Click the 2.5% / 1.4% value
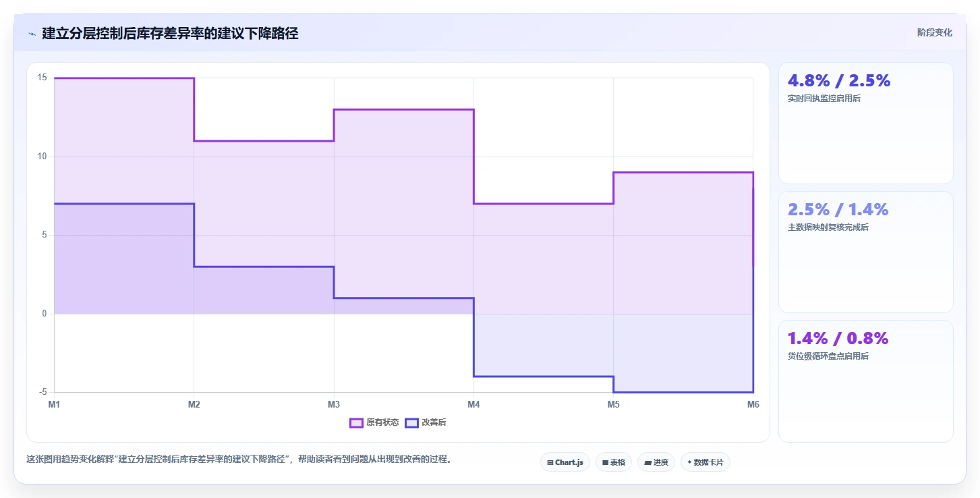Image resolution: width=980 pixels, height=498 pixels. [x=838, y=209]
